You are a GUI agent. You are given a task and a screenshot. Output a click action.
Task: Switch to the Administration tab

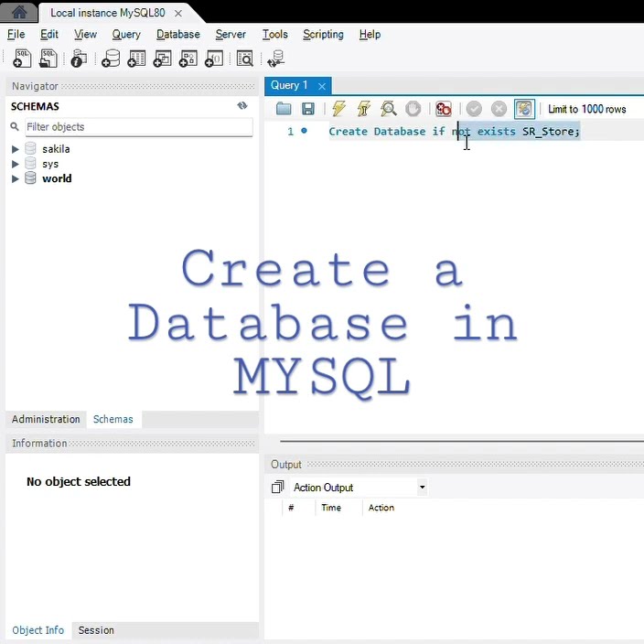click(x=46, y=419)
